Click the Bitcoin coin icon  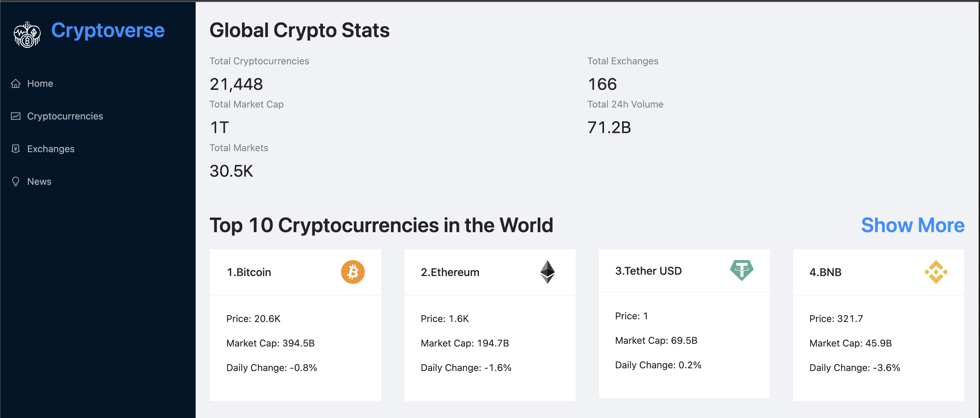[x=353, y=271]
